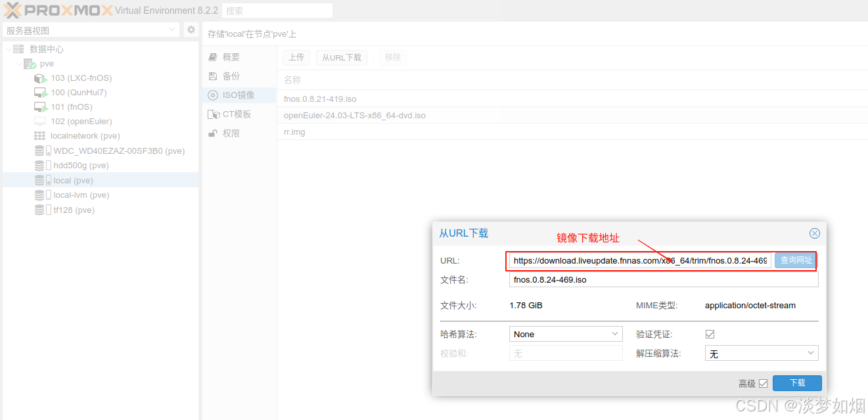
Task: Click the checksum input field
Action: [x=566, y=354]
